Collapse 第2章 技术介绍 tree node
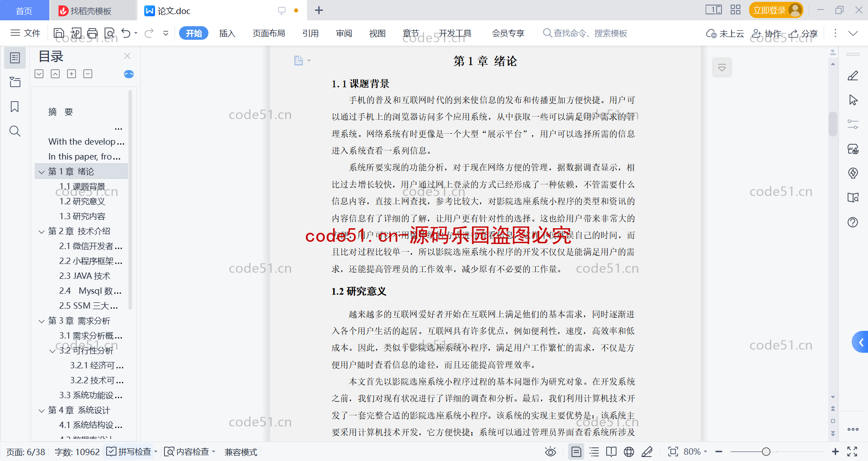 [42, 231]
